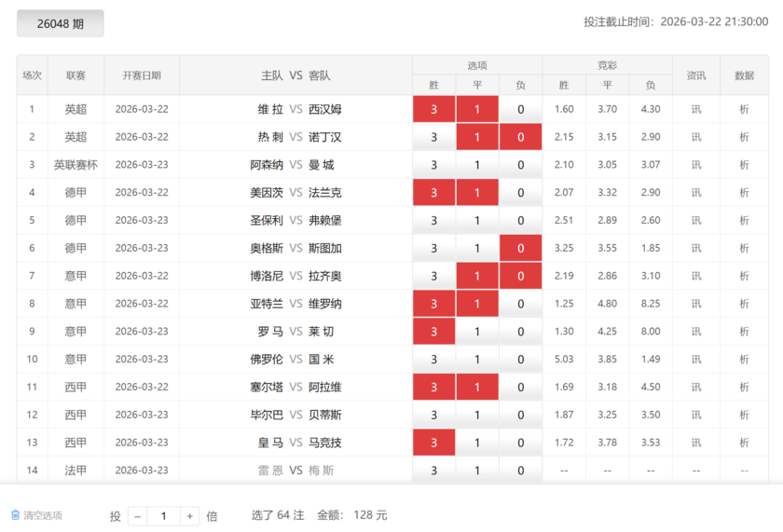Open the 析 analysis for 美因茨 VS 法兰克

point(744,193)
